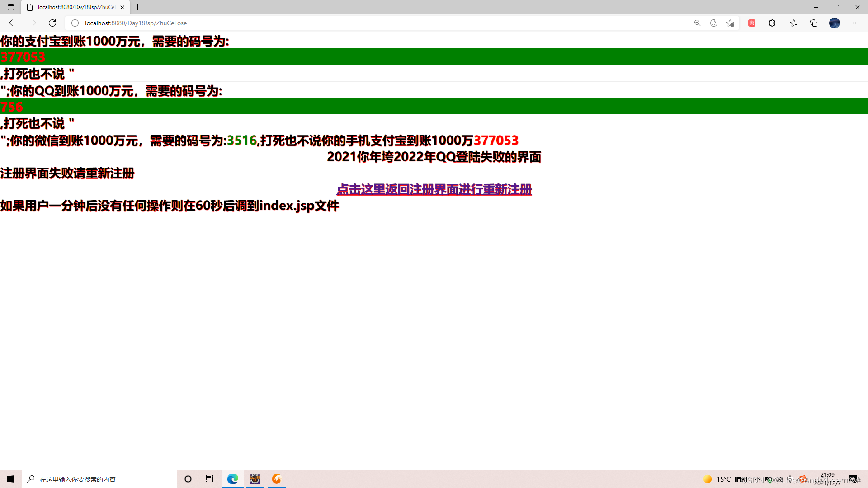
Task: View site information icon beside URL
Action: click(x=75, y=23)
